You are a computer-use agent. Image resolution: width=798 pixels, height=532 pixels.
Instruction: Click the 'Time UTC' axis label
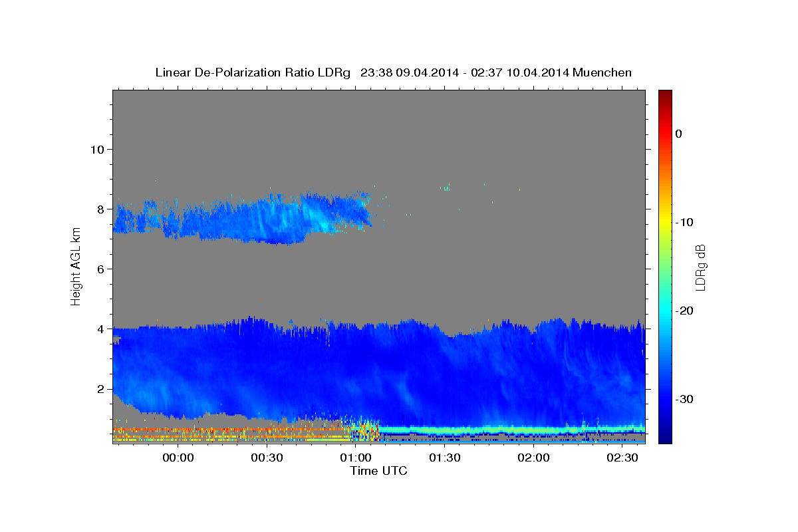coord(378,471)
